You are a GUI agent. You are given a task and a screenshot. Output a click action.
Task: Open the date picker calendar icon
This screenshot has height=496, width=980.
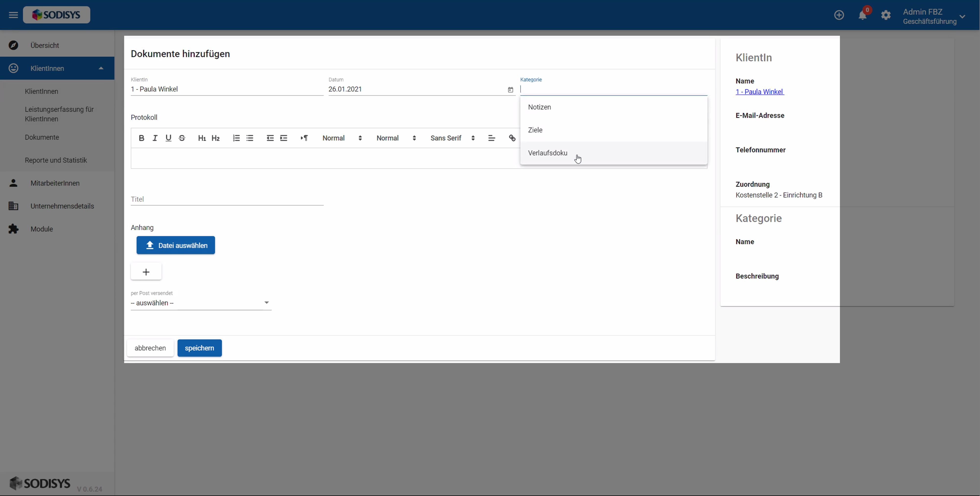coord(510,90)
